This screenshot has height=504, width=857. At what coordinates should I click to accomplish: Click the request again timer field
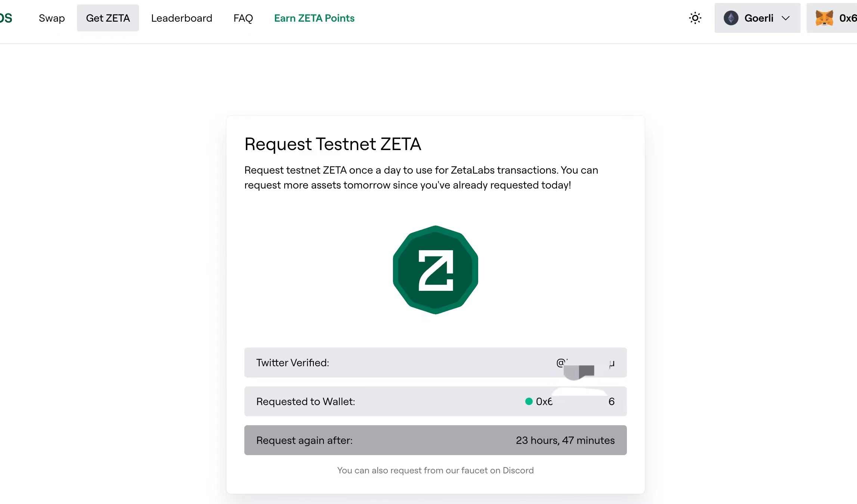point(435,440)
